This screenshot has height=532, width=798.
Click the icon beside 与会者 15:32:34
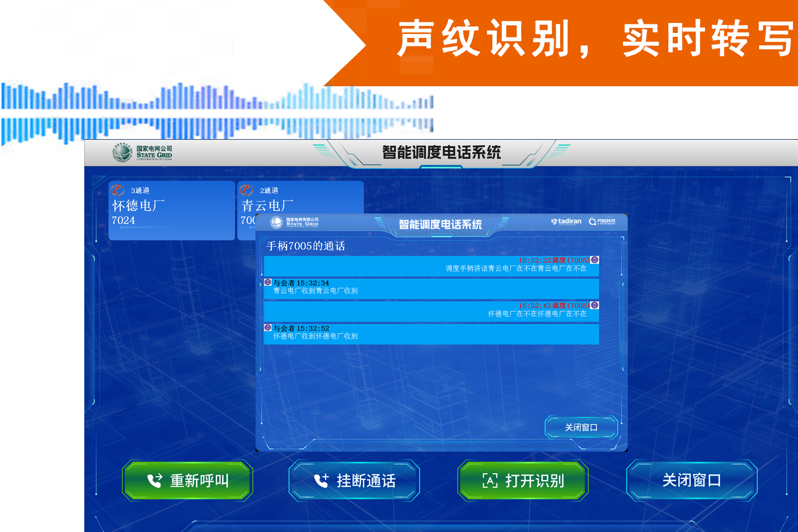point(268,282)
